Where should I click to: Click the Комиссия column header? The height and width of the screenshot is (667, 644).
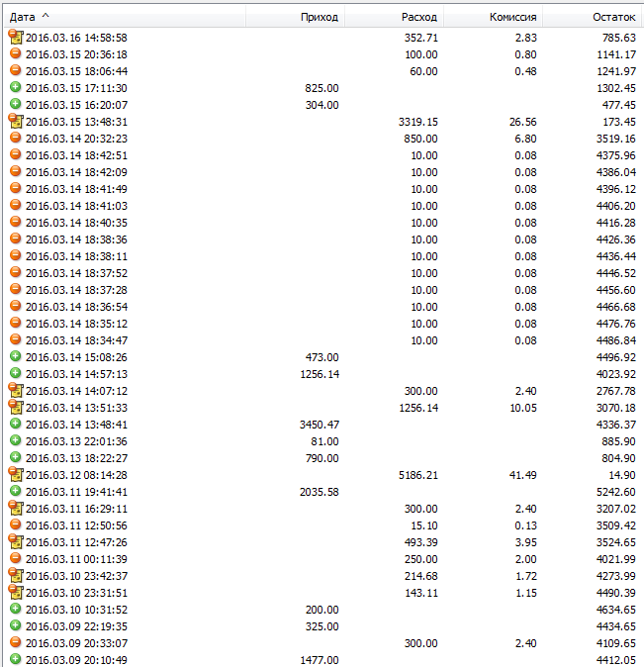[x=494, y=17]
